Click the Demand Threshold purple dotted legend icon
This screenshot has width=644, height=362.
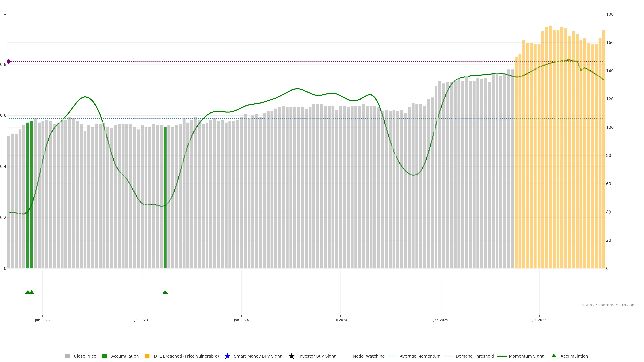tap(448, 356)
